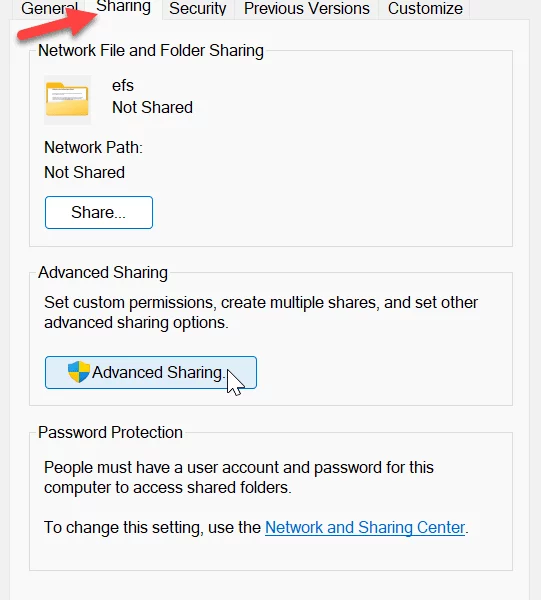Click the Password Protection heading

(110, 432)
